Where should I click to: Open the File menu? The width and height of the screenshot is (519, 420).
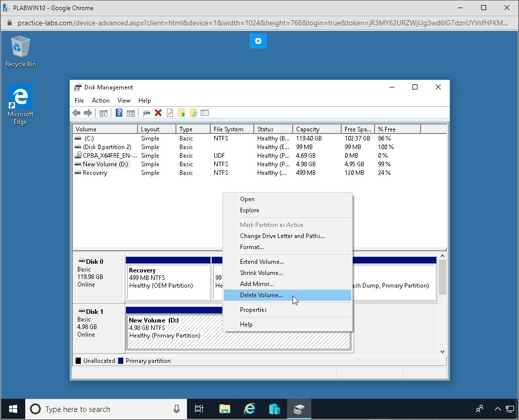tap(79, 101)
